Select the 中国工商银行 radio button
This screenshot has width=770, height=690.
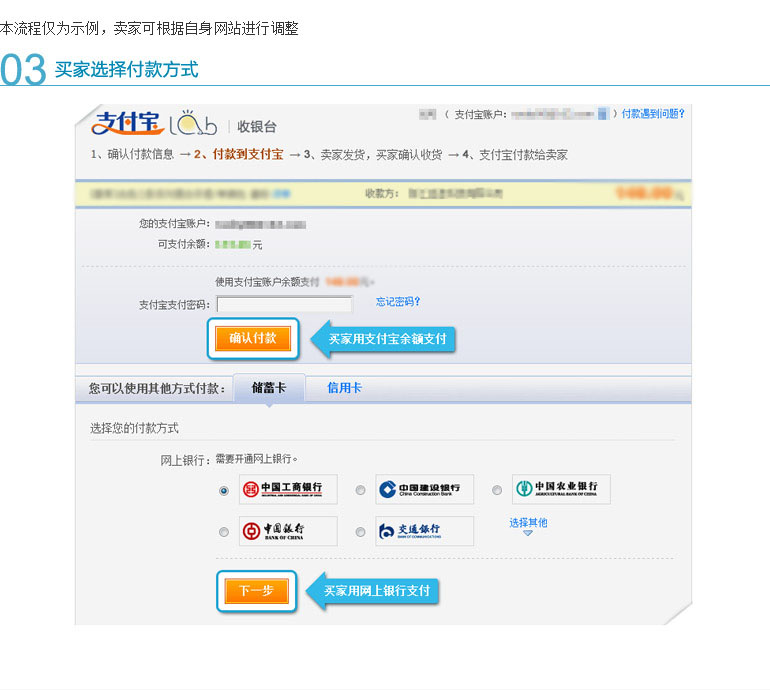coord(224,491)
